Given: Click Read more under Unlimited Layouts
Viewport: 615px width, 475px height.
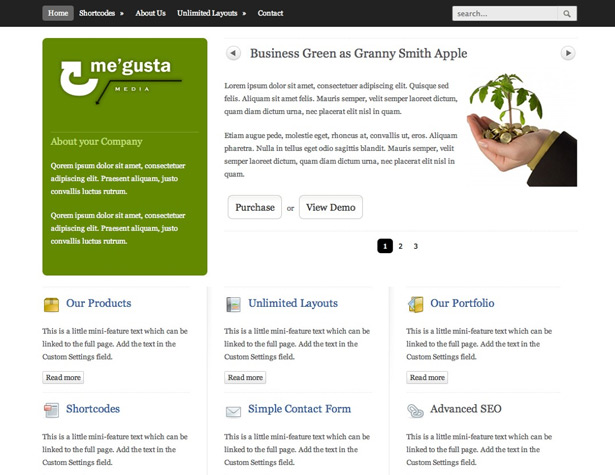Looking at the screenshot, I should pyautogui.click(x=245, y=377).
